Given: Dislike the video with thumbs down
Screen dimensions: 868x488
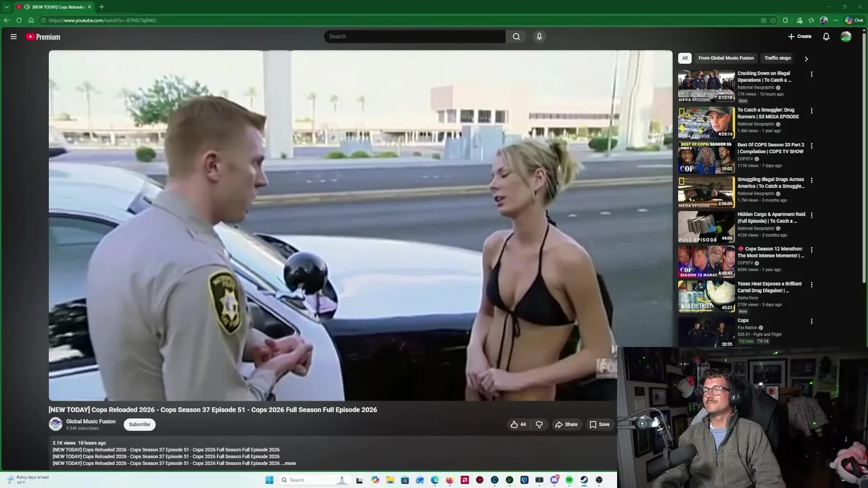Looking at the screenshot, I should tap(539, 424).
